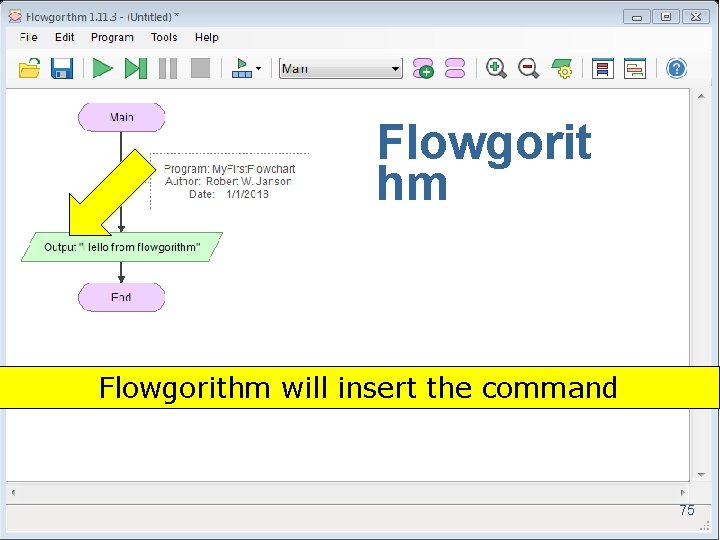Click the vertical scrollbar up arrow
Screen dimensions: 720x540
point(701,96)
